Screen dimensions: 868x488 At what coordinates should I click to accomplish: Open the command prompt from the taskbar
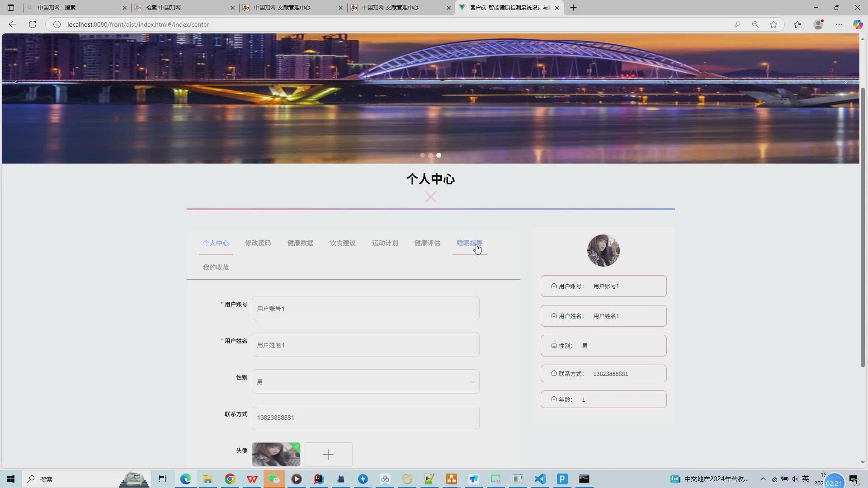[x=584, y=479]
